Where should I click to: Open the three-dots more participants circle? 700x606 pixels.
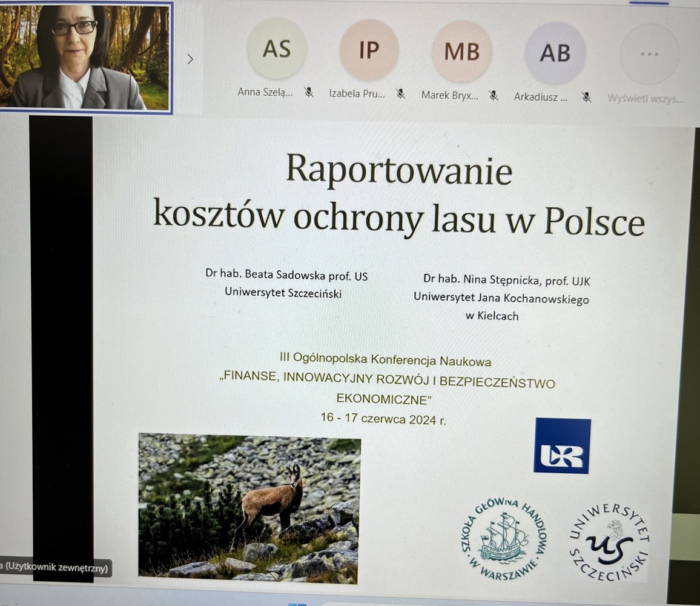pos(649,54)
